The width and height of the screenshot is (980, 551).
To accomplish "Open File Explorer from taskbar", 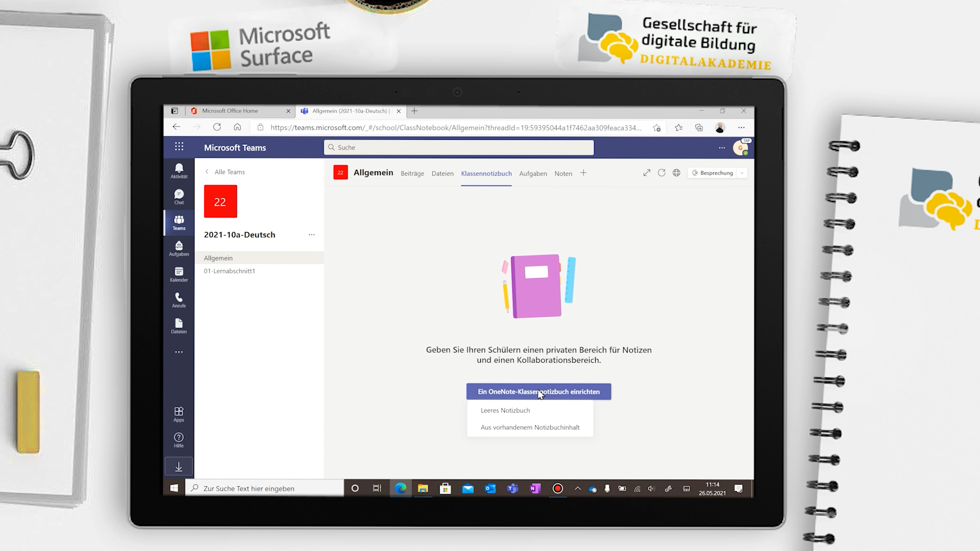I will click(423, 489).
